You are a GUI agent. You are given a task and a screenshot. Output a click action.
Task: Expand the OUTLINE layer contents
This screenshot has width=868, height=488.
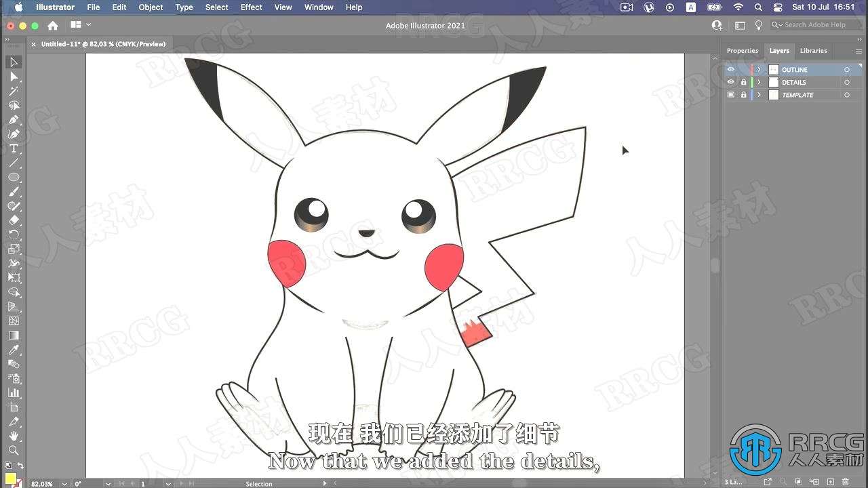click(x=759, y=70)
